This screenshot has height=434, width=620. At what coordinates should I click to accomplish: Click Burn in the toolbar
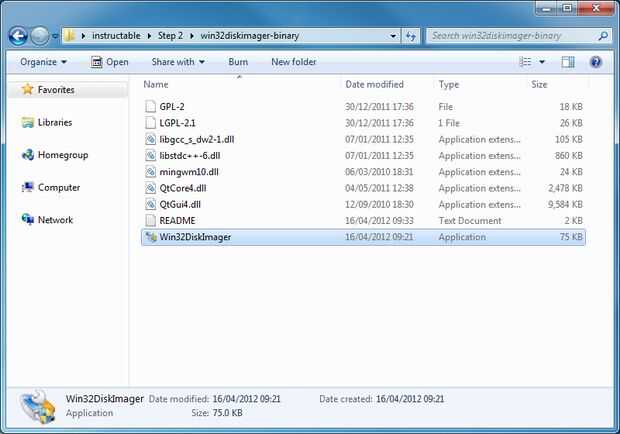(238, 62)
